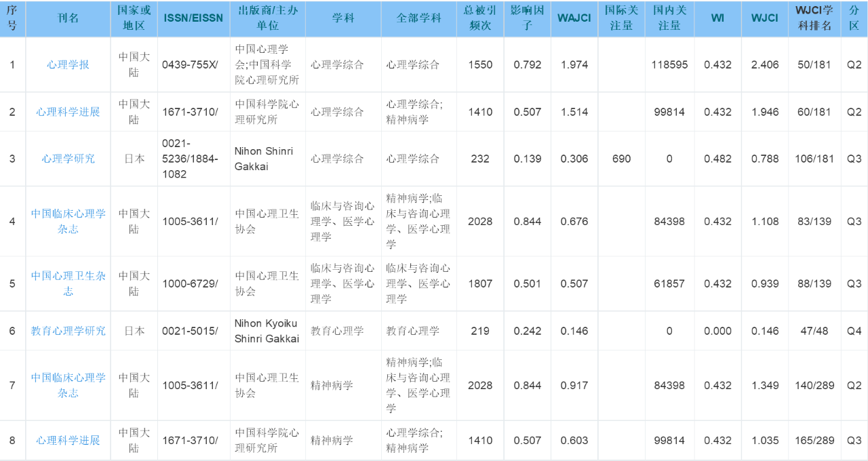
Task: Click the 心理学研究 journal link
Action: tap(68, 159)
